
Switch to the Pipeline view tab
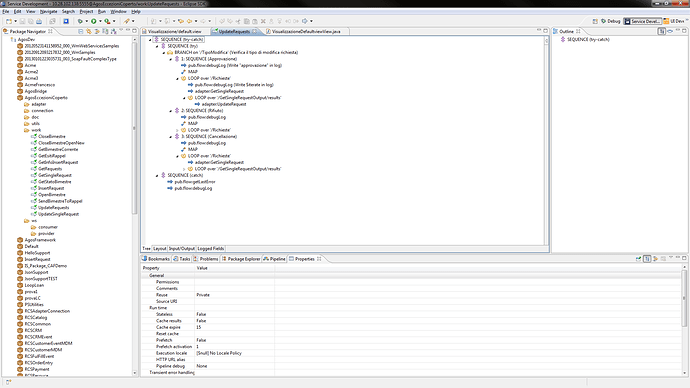click(274, 259)
